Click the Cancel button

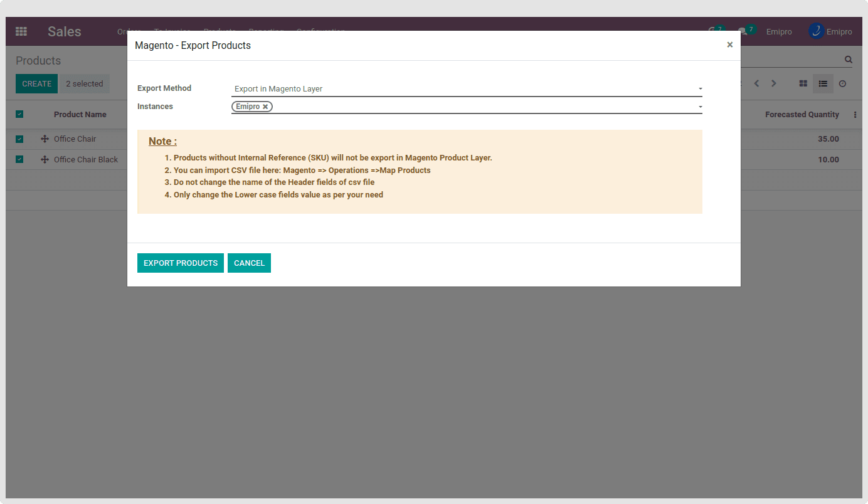249,263
